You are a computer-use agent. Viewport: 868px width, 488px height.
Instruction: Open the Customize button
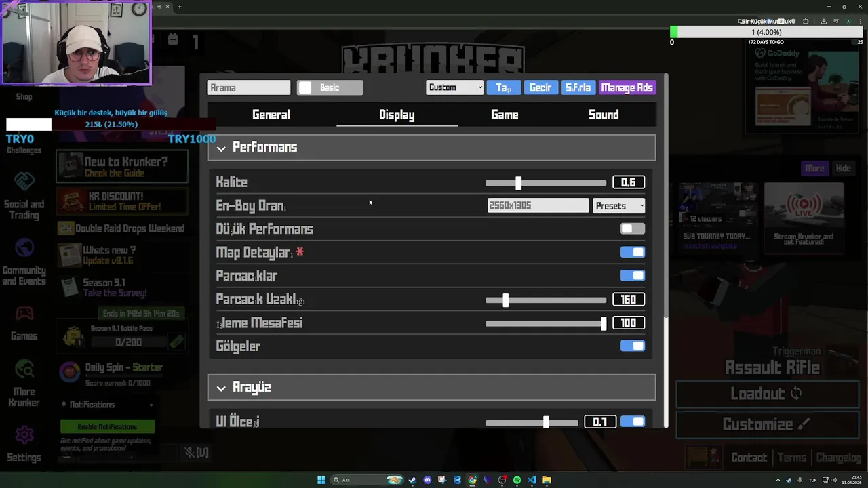coord(766,425)
